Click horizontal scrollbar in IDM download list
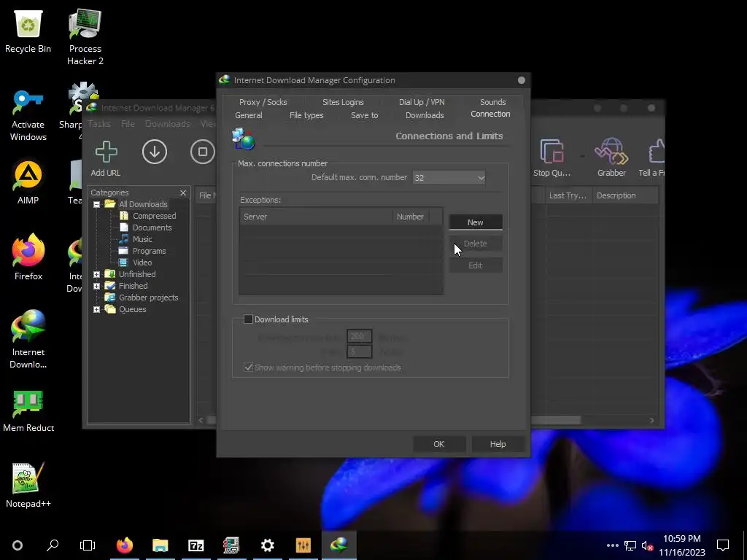The width and height of the screenshot is (747, 560). tap(555, 420)
